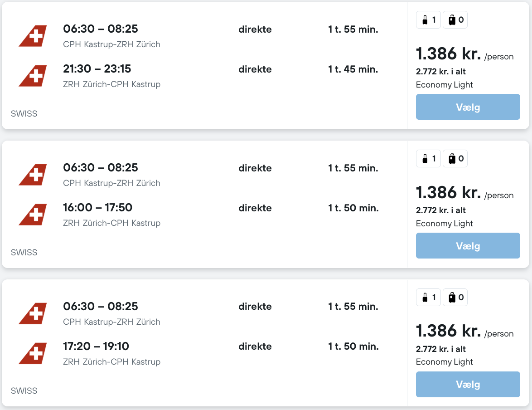This screenshot has width=532, height=410.
Task: Select the 21:30 – 23:15 return flight time
Action: (97, 69)
